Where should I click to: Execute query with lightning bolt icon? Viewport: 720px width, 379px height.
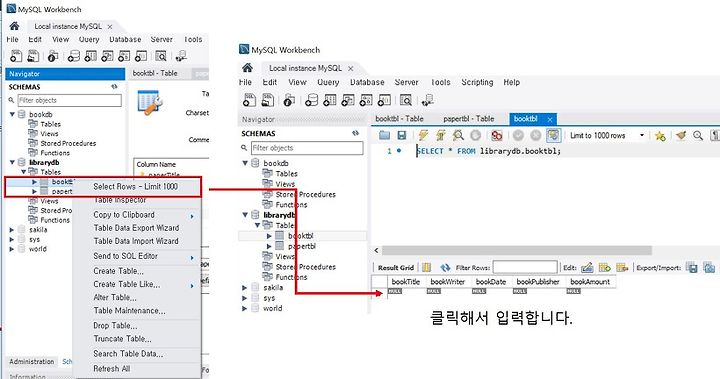(423, 135)
